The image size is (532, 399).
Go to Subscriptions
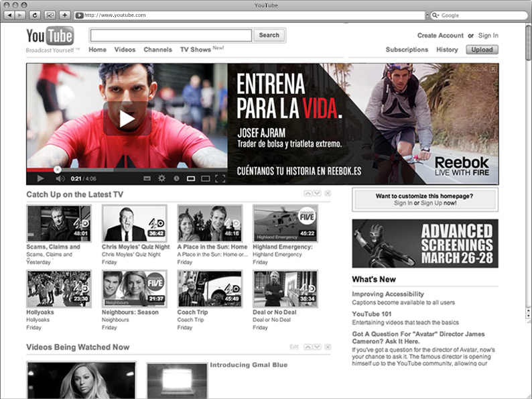[407, 50]
